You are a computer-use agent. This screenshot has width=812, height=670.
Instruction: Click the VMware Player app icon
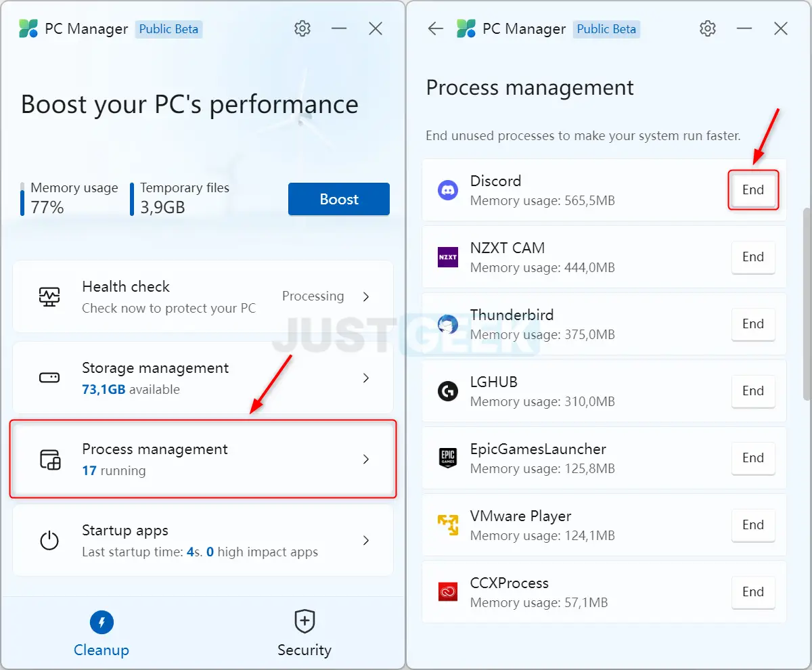click(448, 525)
